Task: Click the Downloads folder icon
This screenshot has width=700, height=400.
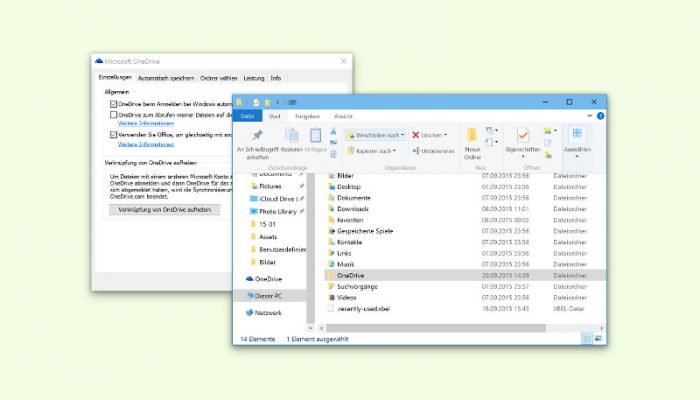Action: click(x=331, y=208)
